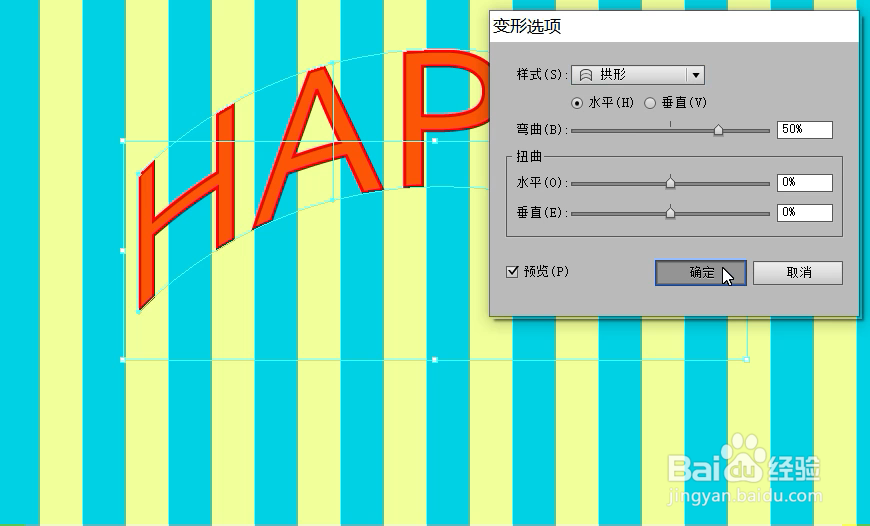Click the 弯曲 percentage field showing 50%
The height and width of the screenshot is (526, 870).
tap(805, 129)
